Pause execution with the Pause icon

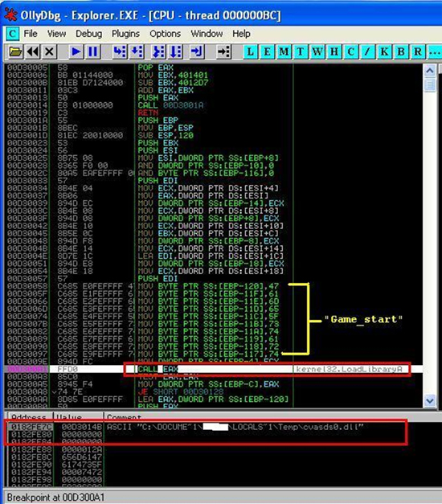(x=93, y=51)
